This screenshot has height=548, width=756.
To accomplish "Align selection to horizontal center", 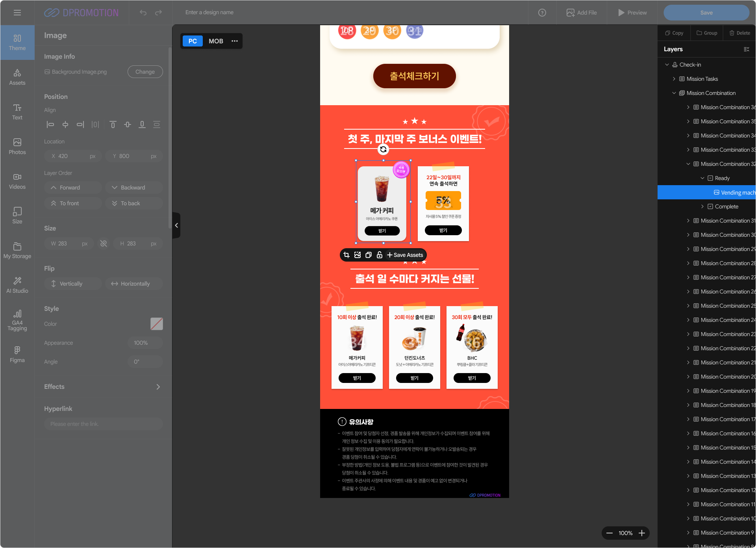I will pyautogui.click(x=65, y=124).
